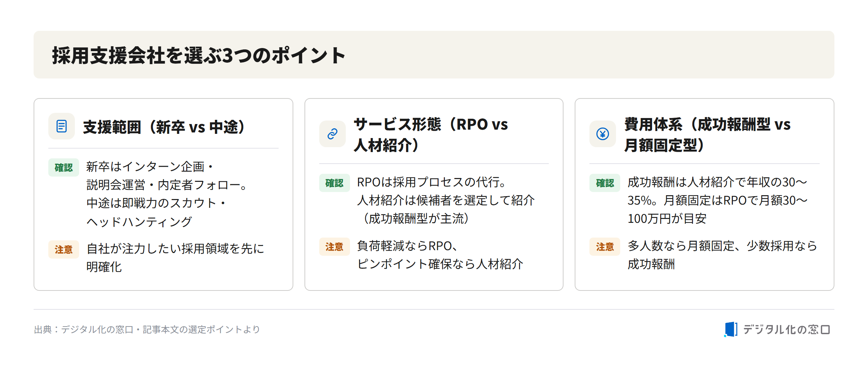868x370 pixels.
Task: Click the document icon beside 支援範囲 heading
Action: click(62, 126)
